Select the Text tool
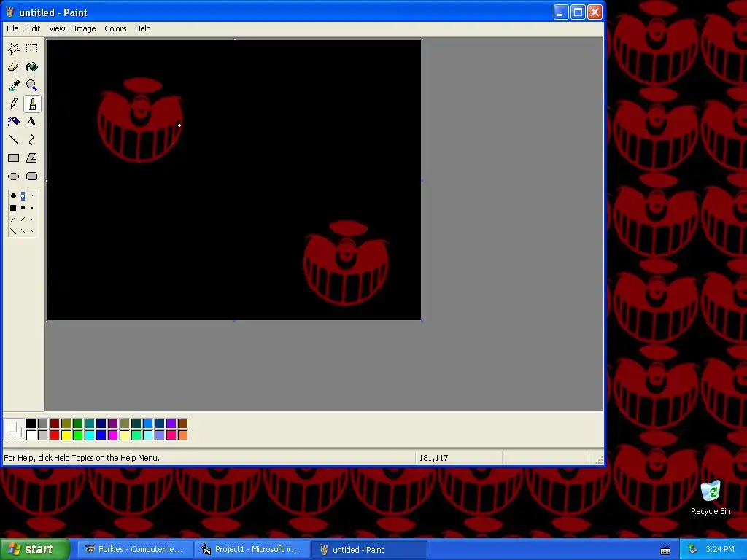Viewport: 747px width, 560px height. [32, 122]
